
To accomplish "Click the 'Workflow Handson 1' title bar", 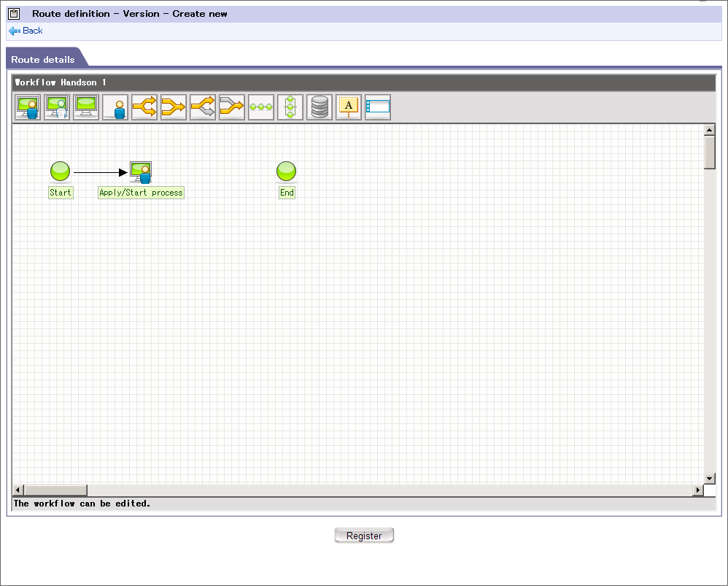I will 363,82.
